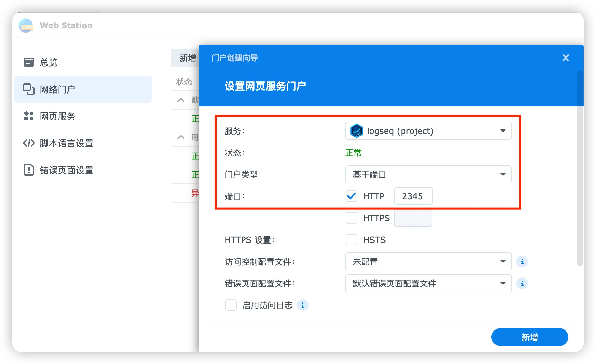
Task: Click the 脚本语言设置 code icon
Action: coord(29,143)
